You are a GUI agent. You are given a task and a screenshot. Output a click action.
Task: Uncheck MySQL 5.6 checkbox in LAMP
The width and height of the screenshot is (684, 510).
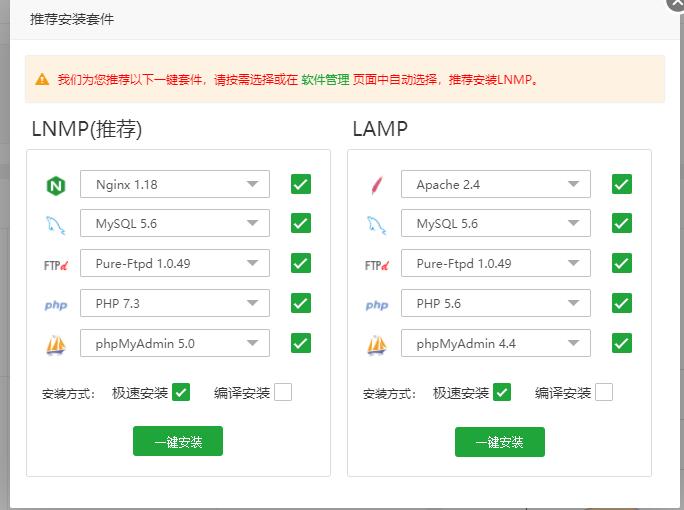coord(622,223)
